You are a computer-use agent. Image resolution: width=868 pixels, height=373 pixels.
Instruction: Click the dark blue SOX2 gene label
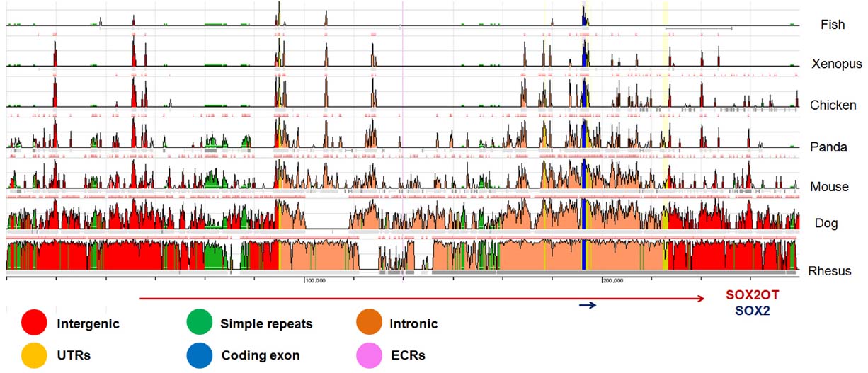point(751,311)
